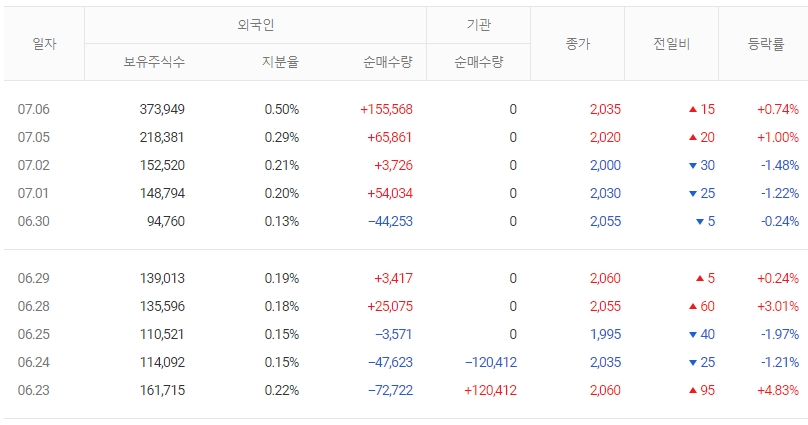This screenshot has height=425, width=808.
Task: Click the down-arrow change value 40
Action: pyautogui.click(x=702, y=334)
